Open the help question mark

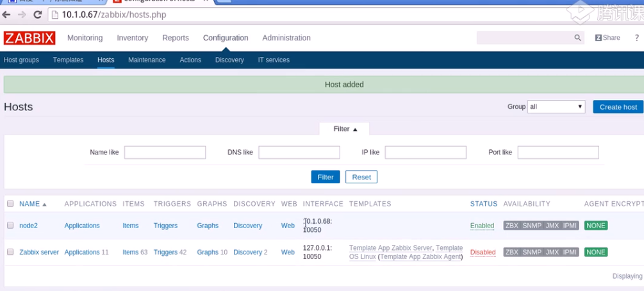(637, 38)
